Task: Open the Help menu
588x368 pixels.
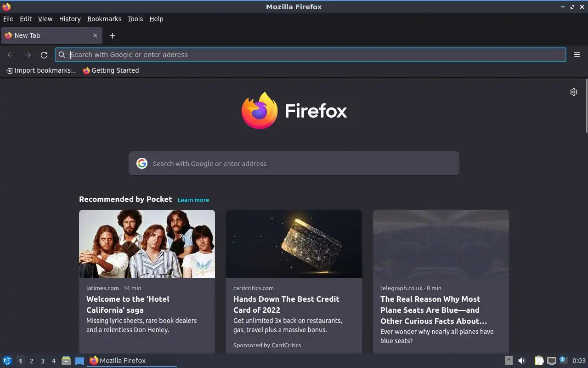Action: (x=156, y=19)
